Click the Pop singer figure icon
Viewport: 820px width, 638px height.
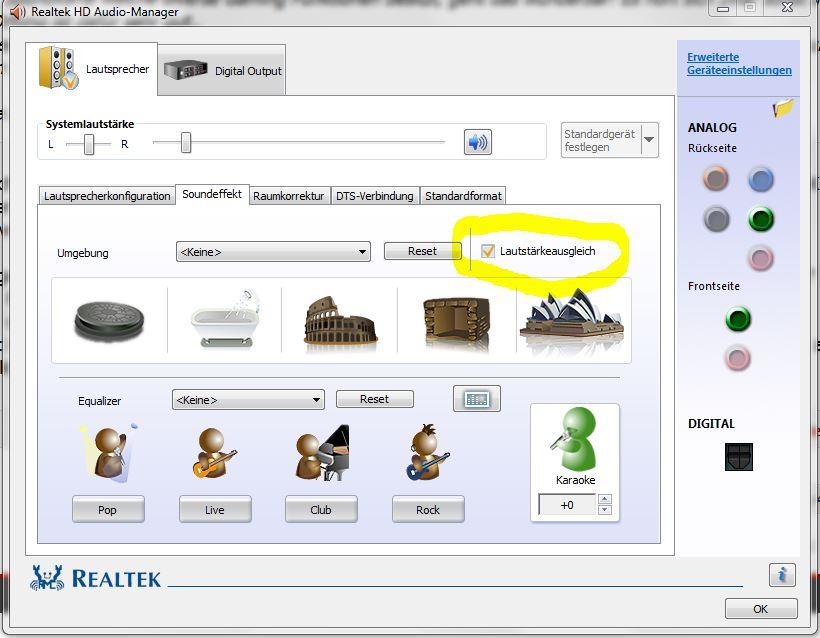click(109, 452)
